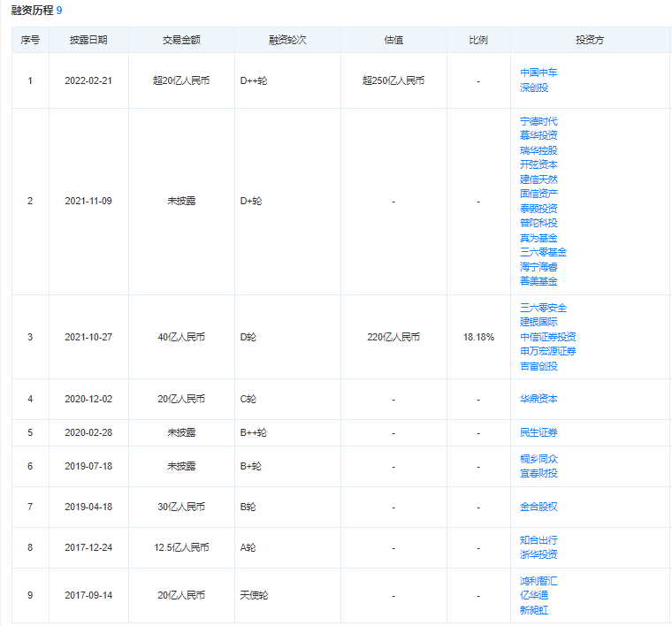Open the 吉富创投 investor link
Viewport: 672px width, 626px height.
[x=538, y=366]
